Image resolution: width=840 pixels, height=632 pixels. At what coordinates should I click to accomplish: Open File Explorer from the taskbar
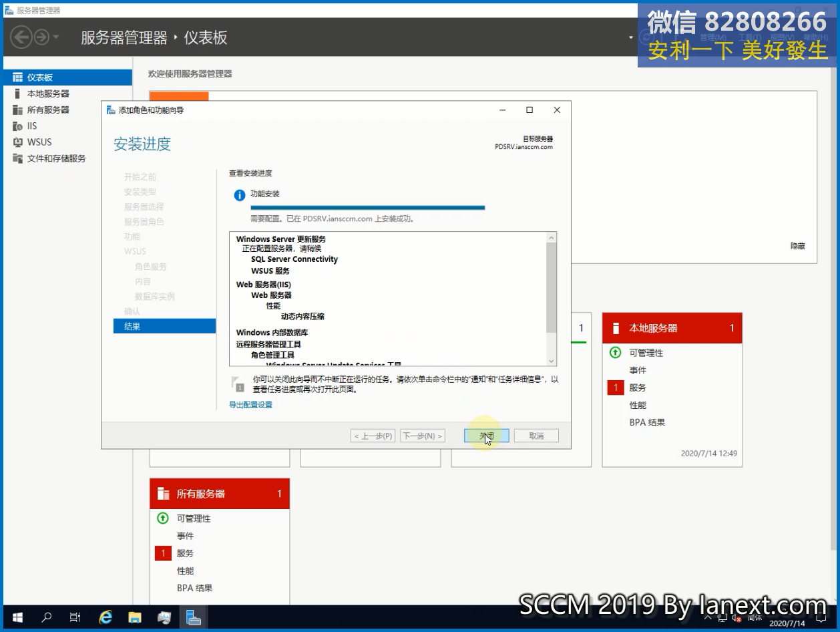click(135, 617)
